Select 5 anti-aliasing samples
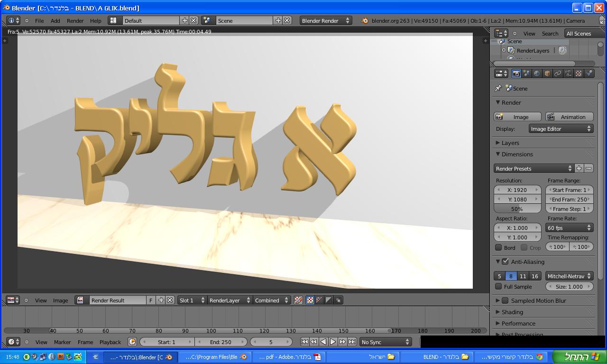This screenshot has width=607, height=364. point(499,276)
